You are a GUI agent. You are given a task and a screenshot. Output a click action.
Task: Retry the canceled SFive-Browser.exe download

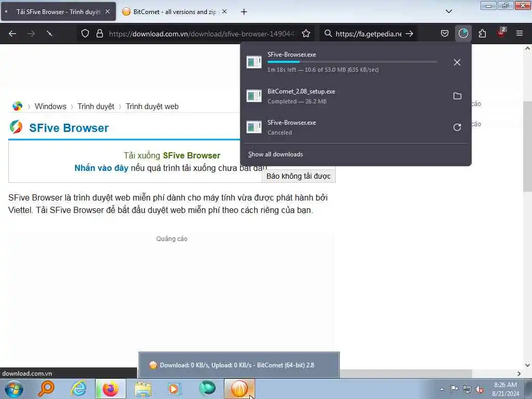(457, 127)
